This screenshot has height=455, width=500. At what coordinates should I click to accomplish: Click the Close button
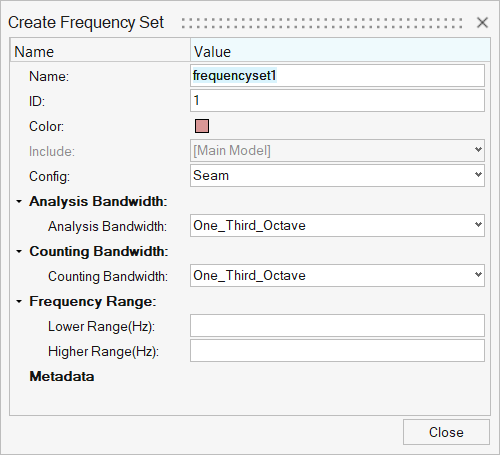coord(446,432)
